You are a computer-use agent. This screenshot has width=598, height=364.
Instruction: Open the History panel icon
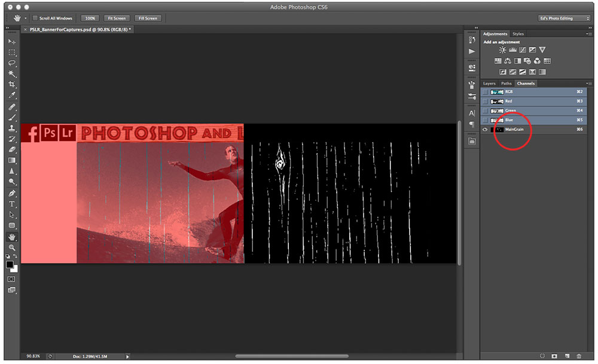tap(472, 40)
